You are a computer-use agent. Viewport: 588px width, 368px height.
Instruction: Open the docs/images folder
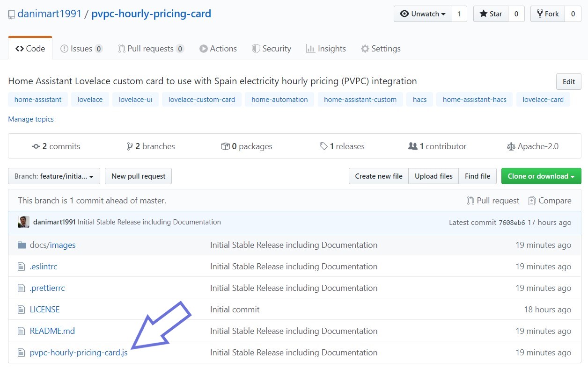52,245
